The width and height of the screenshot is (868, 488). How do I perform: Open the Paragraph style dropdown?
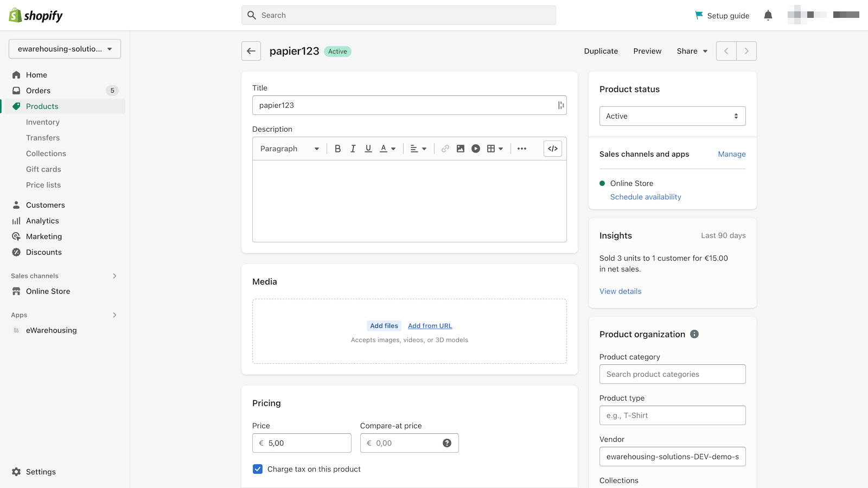click(290, 149)
